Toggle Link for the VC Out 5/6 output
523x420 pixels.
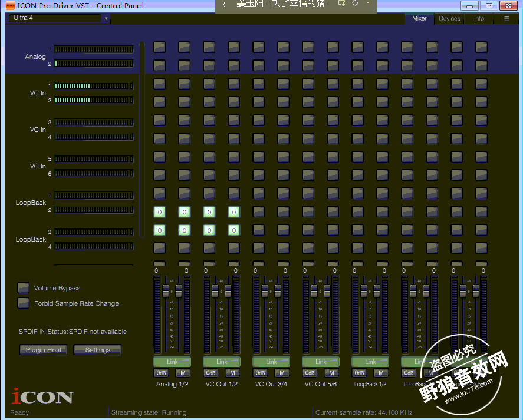tap(321, 362)
